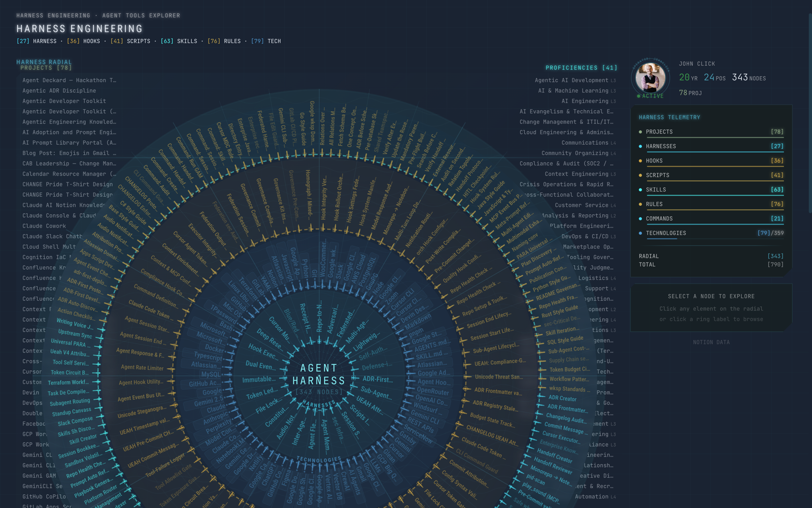Click the AGENT HARNESS center node
This screenshot has width=812, height=508.
point(319,375)
